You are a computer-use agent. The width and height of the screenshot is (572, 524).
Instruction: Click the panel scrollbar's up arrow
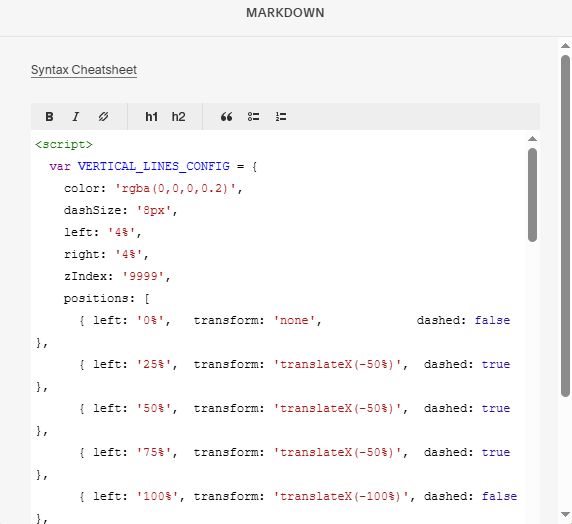pyautogui.click(x=565, y=46)
